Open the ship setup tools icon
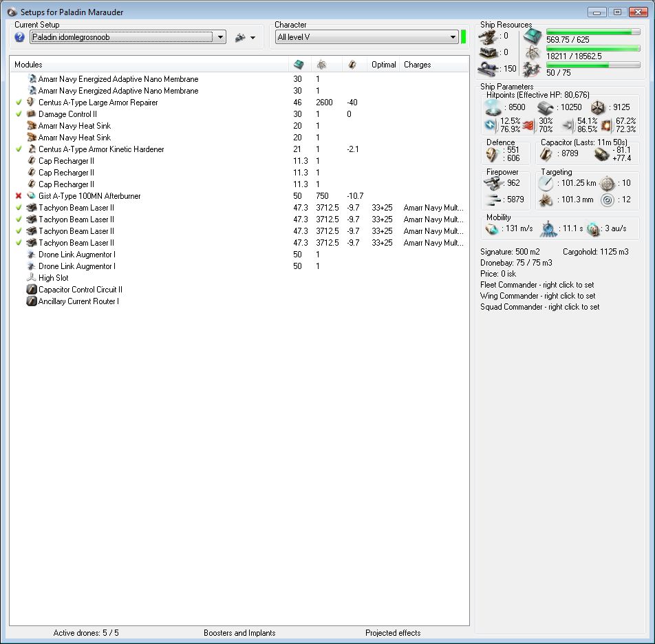Image resolution: width=655 pixels, height=644 pixels. (240, 38)
